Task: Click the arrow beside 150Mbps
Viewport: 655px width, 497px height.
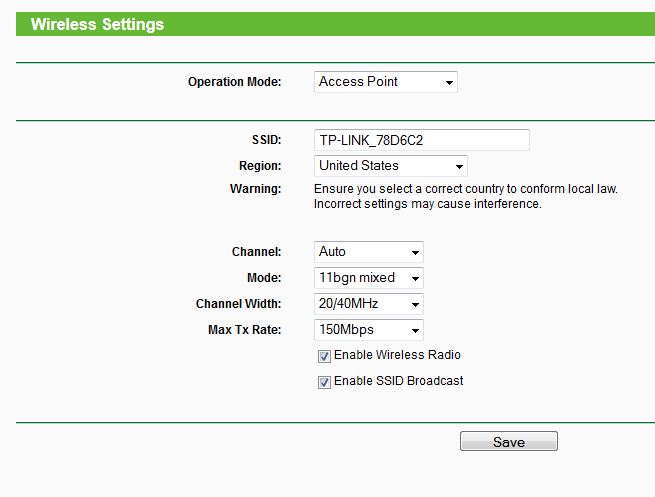Action: pyautogui.click(x=415, y=331)
